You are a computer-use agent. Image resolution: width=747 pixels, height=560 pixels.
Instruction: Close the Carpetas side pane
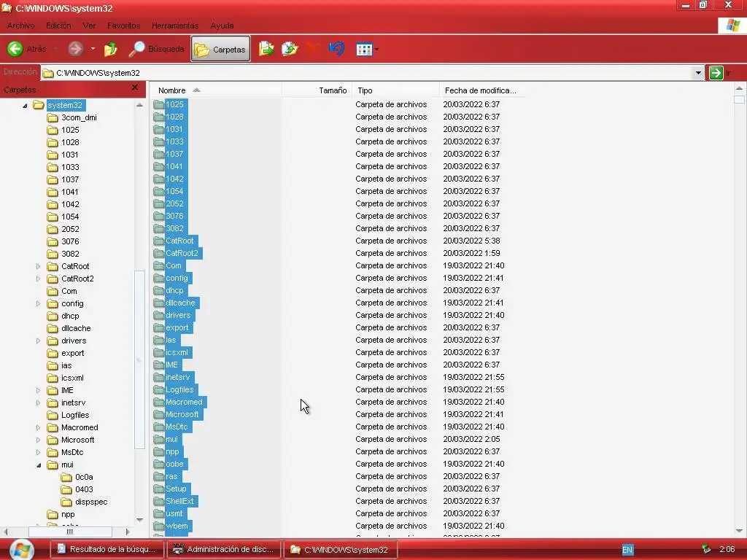[x=135, y=87]
